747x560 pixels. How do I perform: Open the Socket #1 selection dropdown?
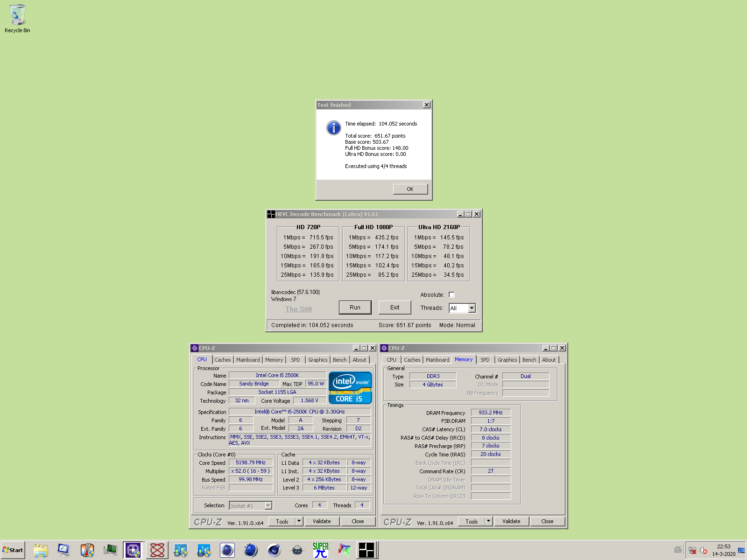tap(251, 505)
